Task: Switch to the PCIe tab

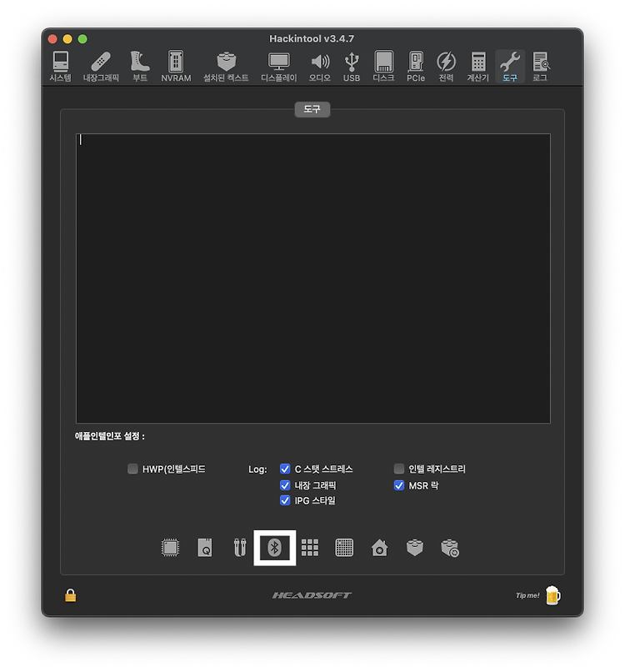Action: pos(416,67)
